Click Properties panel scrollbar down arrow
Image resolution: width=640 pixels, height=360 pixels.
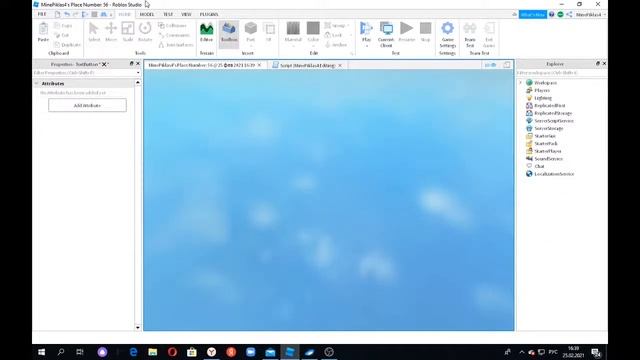(x=138, y=327)
